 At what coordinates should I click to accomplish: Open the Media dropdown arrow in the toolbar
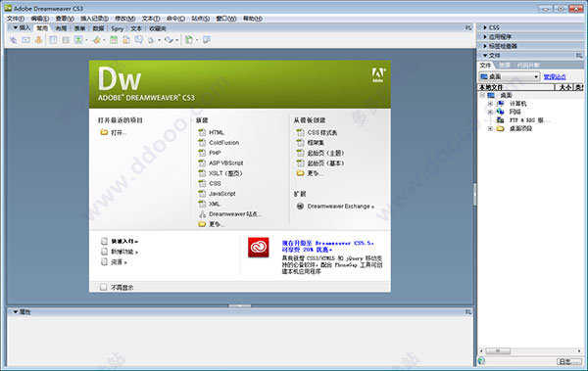click(104, 40)
